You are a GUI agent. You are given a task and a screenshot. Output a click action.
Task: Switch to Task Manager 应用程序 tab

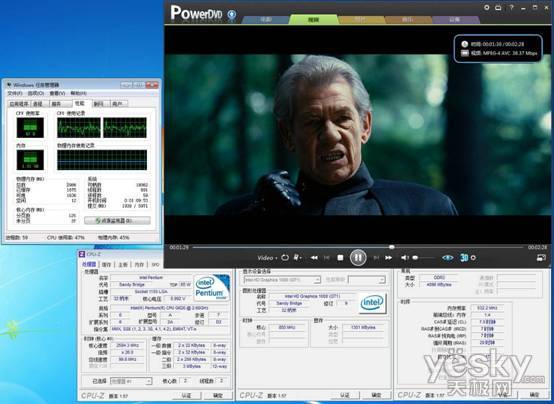coord(19,104)
